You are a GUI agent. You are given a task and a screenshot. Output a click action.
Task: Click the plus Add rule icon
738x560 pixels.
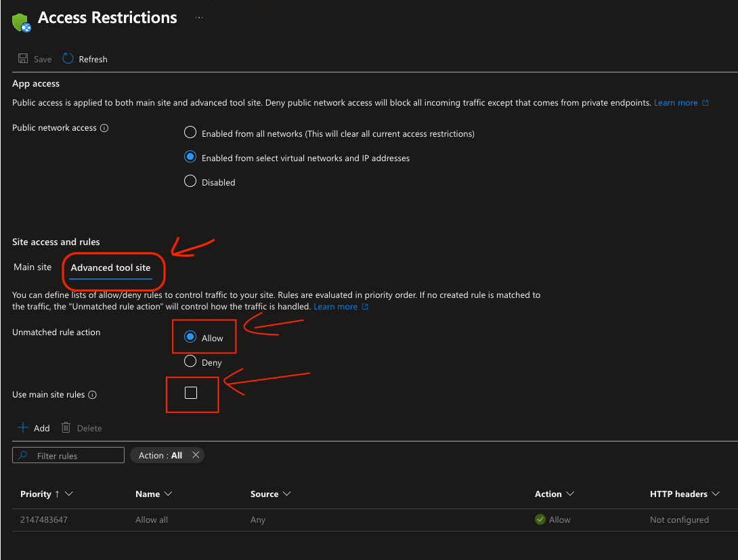[x=23, y=428]
